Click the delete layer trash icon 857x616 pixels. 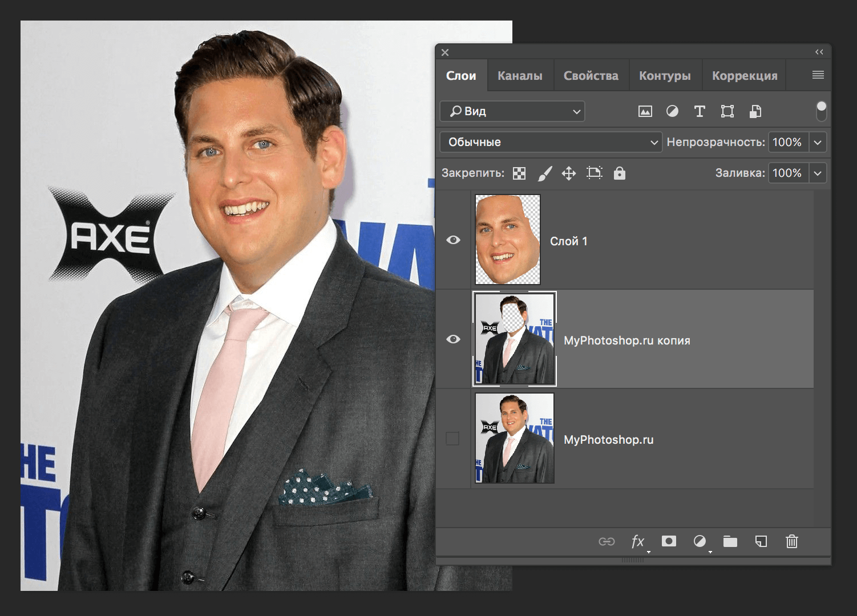coord(791,541)
